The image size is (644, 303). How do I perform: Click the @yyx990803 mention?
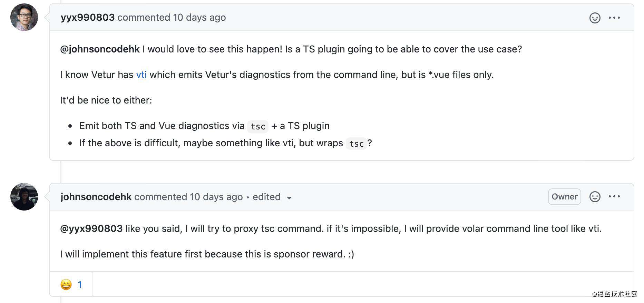pos(91,228)
